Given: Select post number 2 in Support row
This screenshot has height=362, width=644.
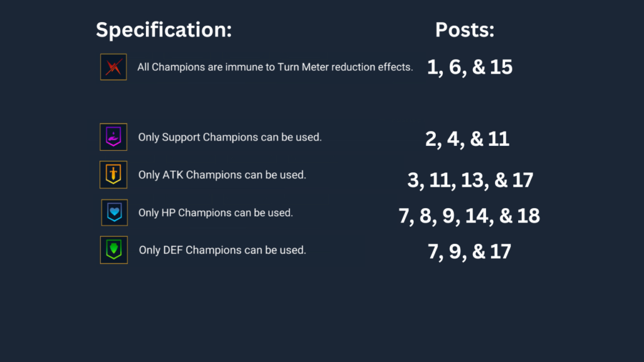Looking at the screenshot, I should tap(432, 139).
